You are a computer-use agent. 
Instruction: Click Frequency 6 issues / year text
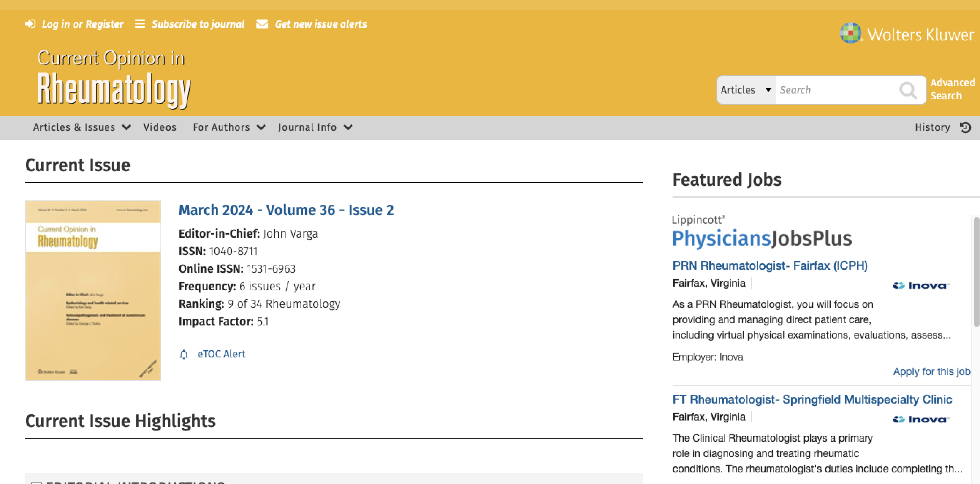[247, 286]
